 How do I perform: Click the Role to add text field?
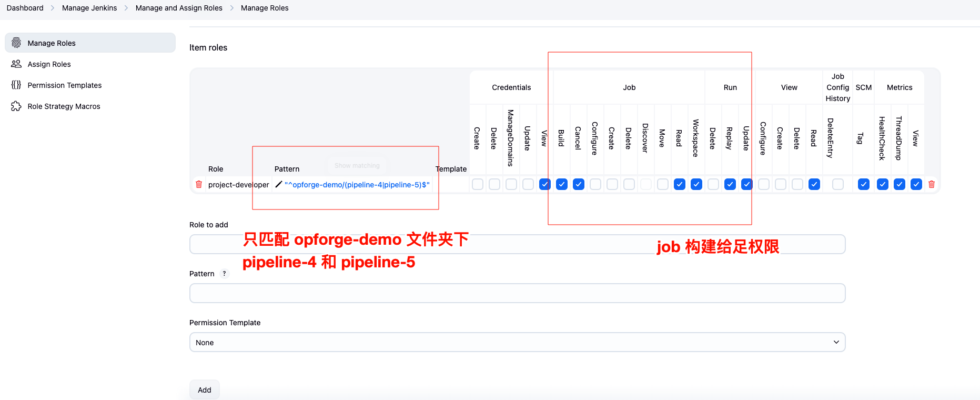(x=517, y=245)
